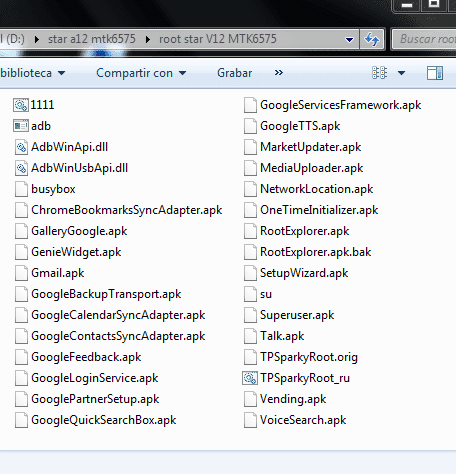Select GoogleContactsSyncAdapter.apk file name

coord(118,336)
